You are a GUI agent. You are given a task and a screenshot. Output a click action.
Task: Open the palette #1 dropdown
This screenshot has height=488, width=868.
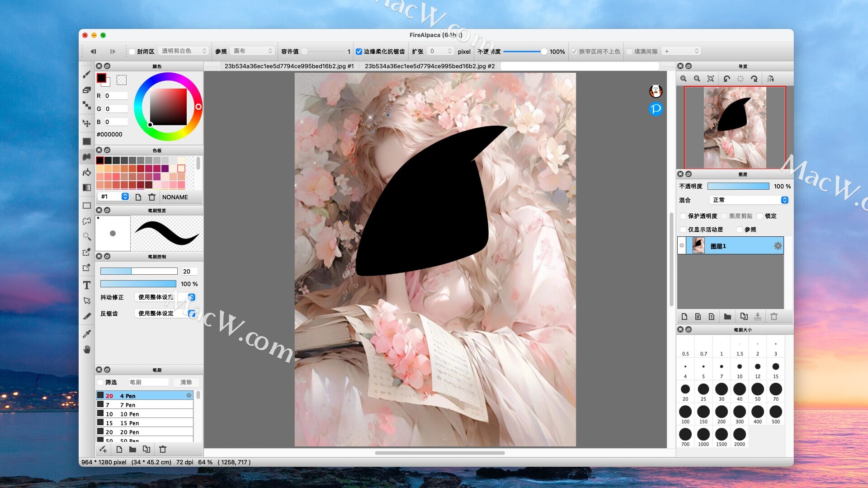[x=113, y=197]
